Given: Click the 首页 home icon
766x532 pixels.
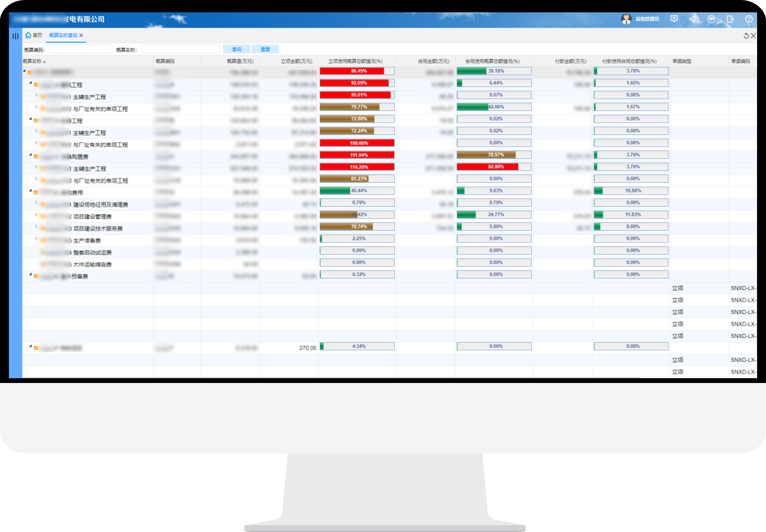Looking at the screenshot, I should click(x=28, y=35).
